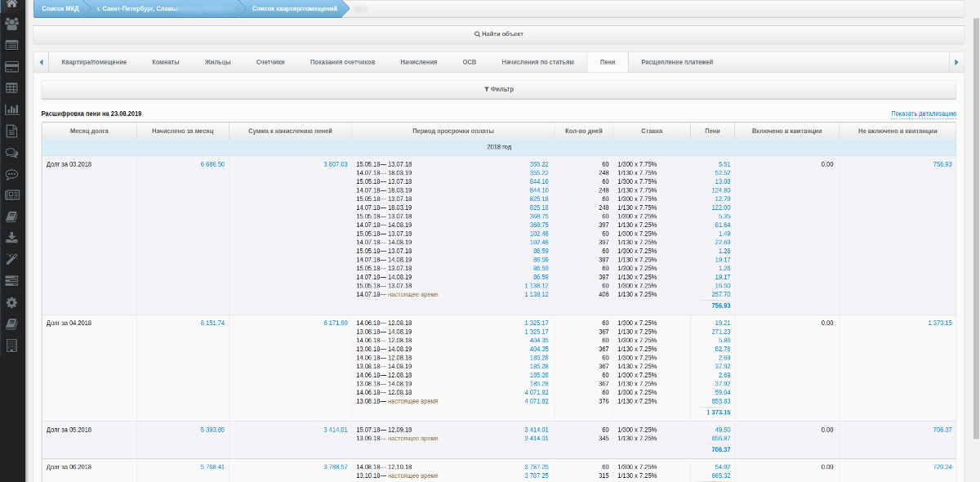Click the building icon in sidebar
980x482 pixels.
(x=11, y=346)
